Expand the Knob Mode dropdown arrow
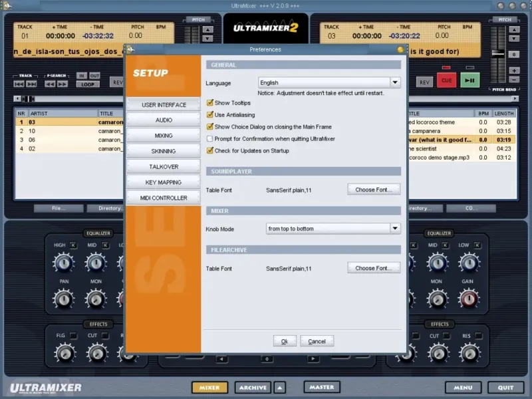The width and height of the screenshot is (532, 399). point(395,229)
